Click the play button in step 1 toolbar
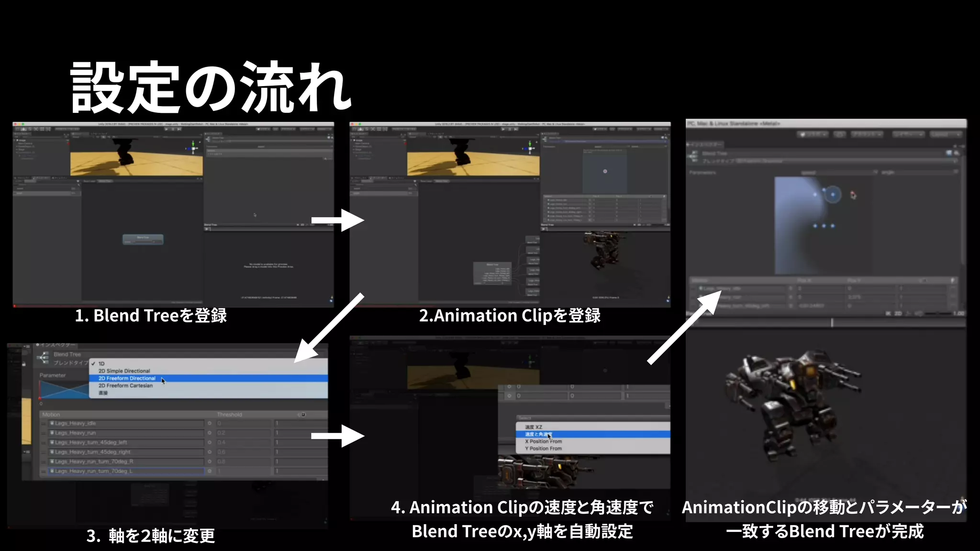Screen dimensions: 980x551 click(167, 129)
